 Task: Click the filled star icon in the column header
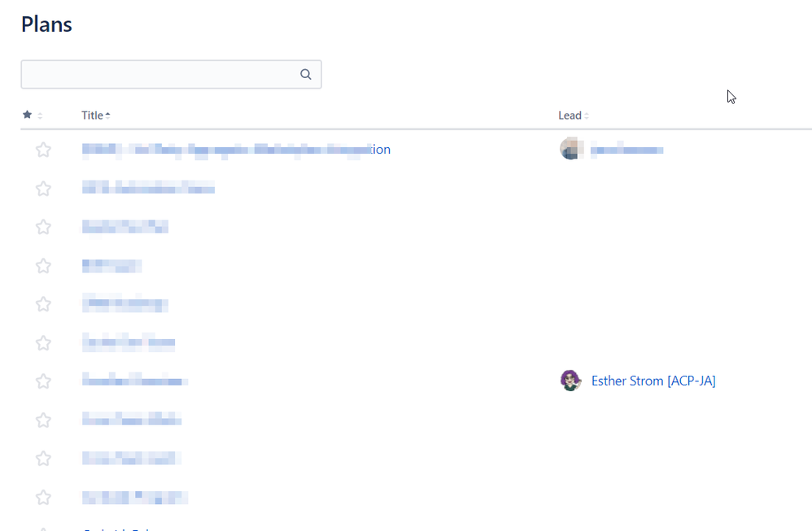pos(27,115)
